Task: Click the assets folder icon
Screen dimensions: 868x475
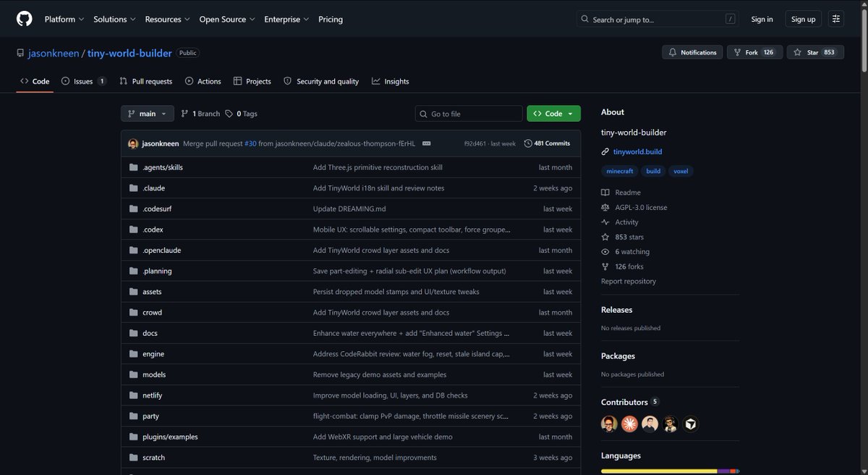Action: [x=133, y=292]
